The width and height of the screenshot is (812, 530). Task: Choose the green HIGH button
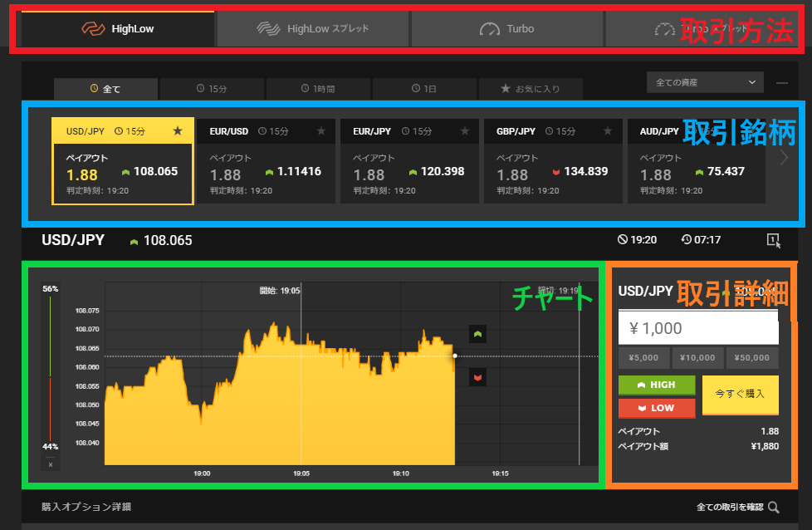coord(657,385)
